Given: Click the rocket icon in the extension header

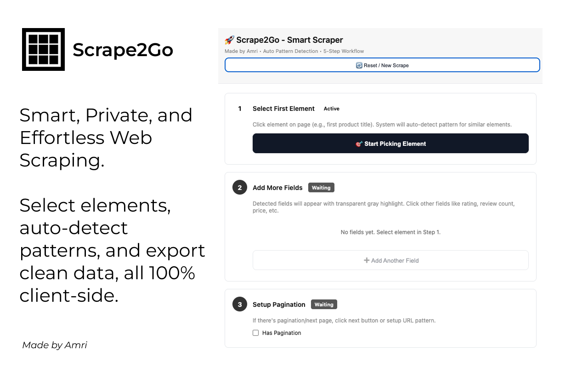Looking at the screenshot, I should coord(229,40).
